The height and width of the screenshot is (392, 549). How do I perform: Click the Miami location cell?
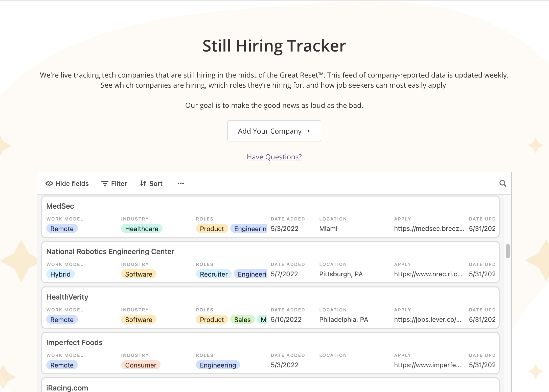coord(328,229)
